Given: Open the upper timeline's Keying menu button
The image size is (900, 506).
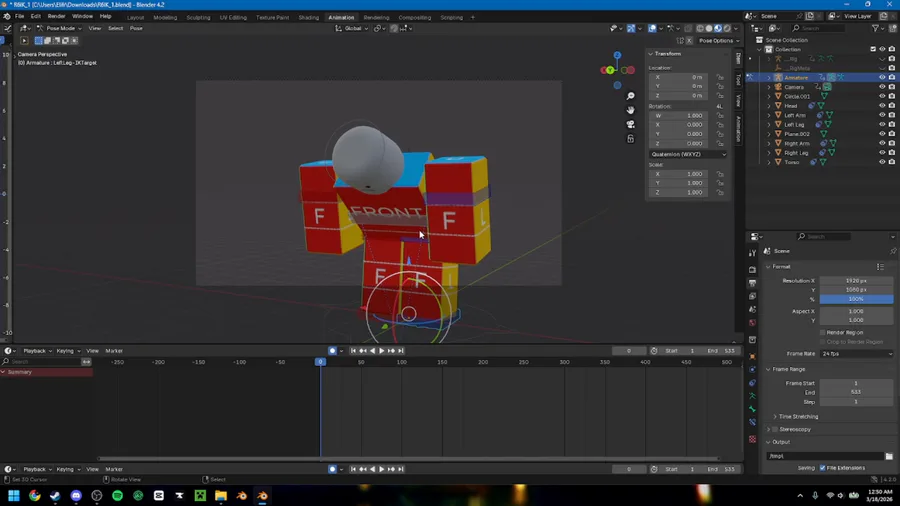Looking at the screenshot, I should pos(68,351).
